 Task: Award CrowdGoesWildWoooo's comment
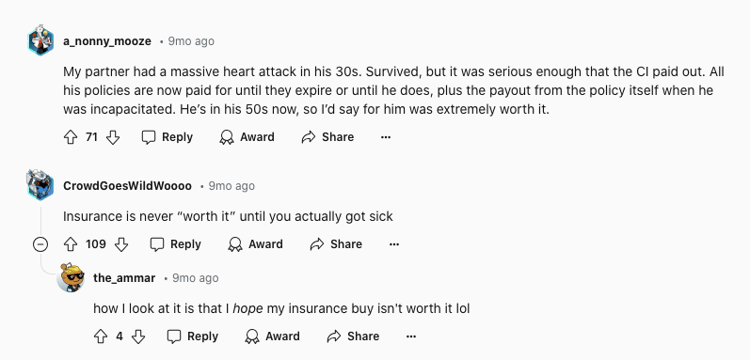point(255,244)
